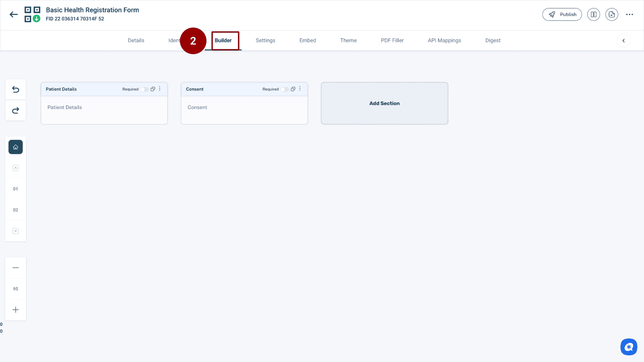Click the Publish button
Image resolution: width=644 pixels, height=362 pixels.
pos(562,14)
